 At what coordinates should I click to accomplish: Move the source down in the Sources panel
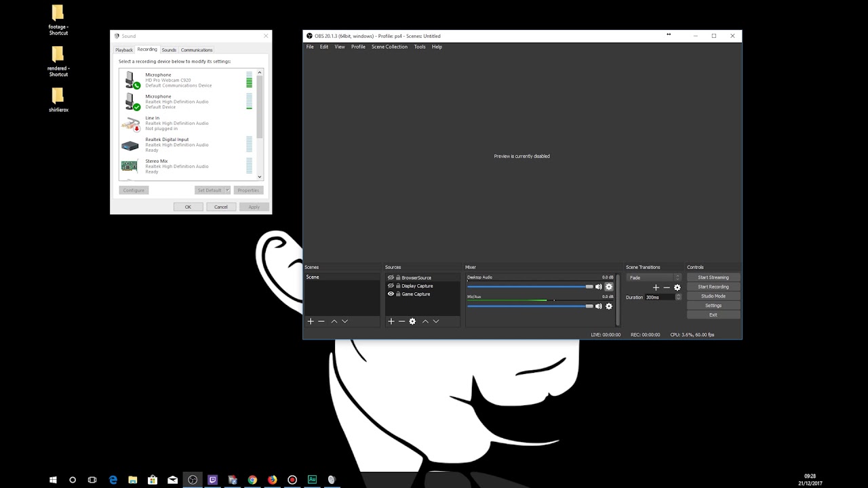[435, 321]
